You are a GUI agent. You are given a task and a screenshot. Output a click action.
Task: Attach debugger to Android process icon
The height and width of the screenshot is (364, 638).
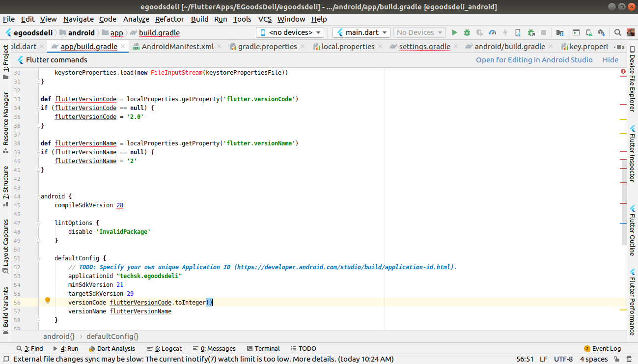518,32
